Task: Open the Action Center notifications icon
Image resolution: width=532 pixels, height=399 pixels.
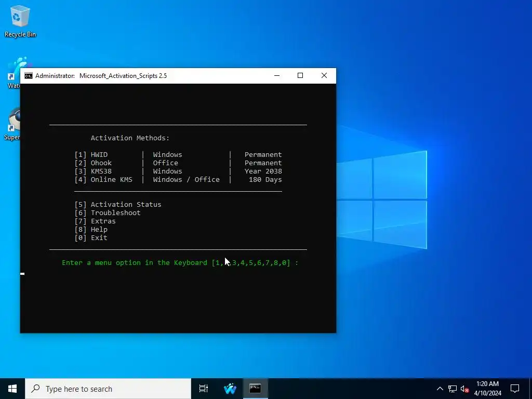Action: tap(515, 389)
